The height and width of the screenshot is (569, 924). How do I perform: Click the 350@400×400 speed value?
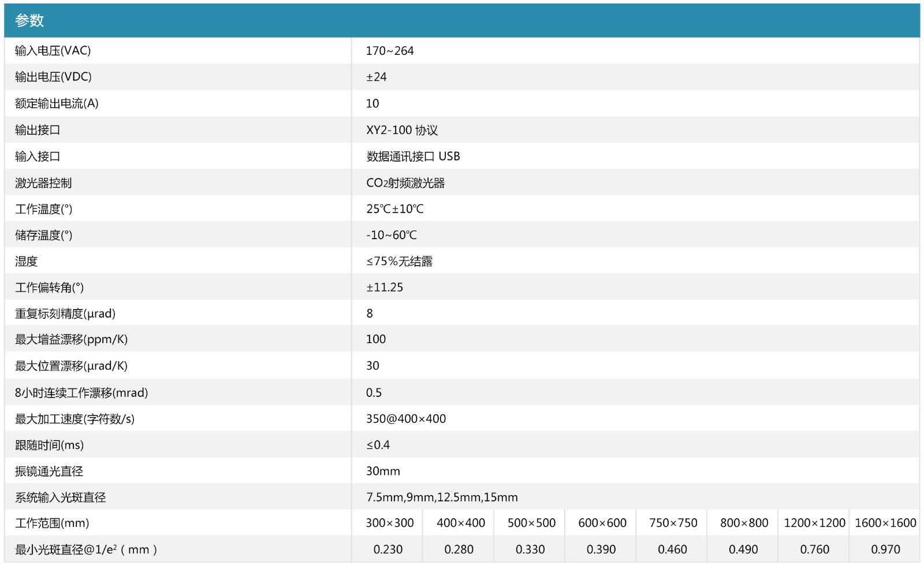click(406, 419)
